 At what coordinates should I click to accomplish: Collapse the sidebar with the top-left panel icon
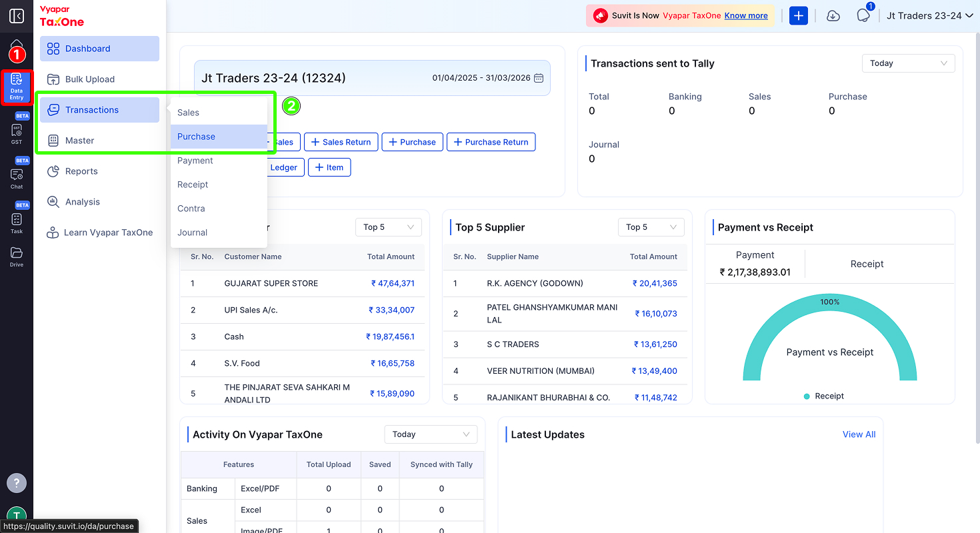(17, 16)
